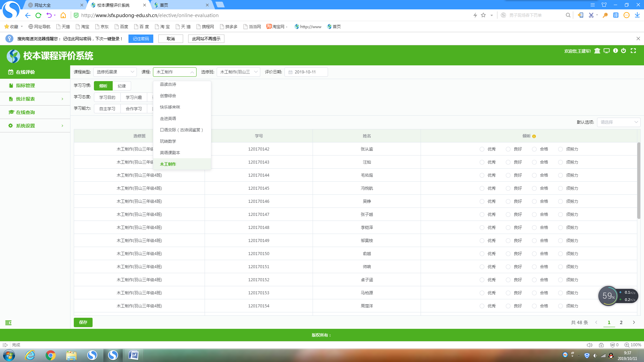Click the 评价日期 date input field
Viewport: 644px width, 362px height.
[x=306, y=72]
